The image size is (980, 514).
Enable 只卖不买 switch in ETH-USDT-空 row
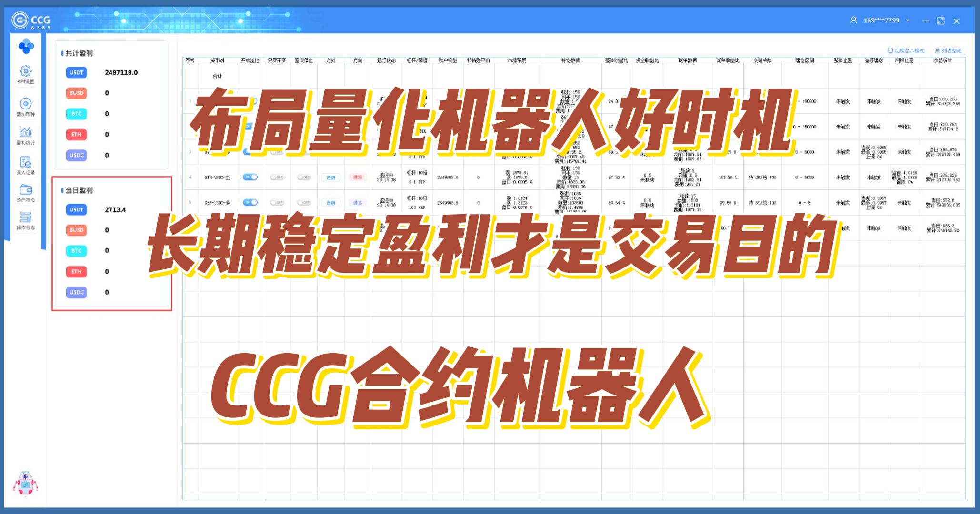[277, 177]
